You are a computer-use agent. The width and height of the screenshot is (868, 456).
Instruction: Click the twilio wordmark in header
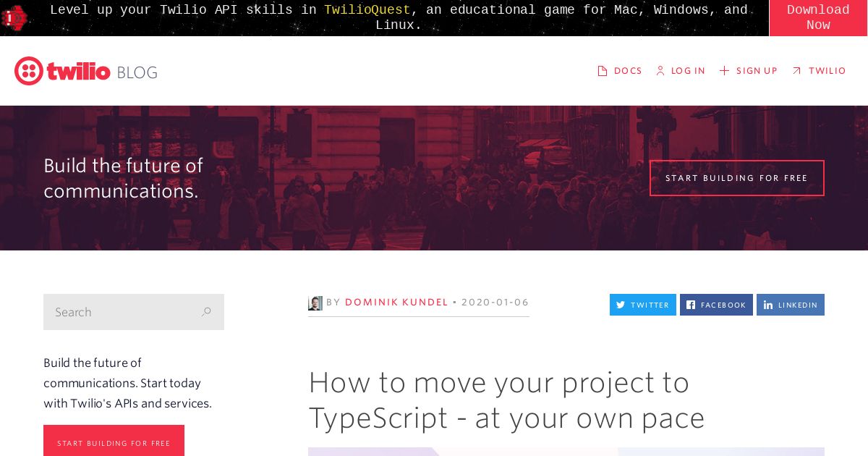click(78, 72)
